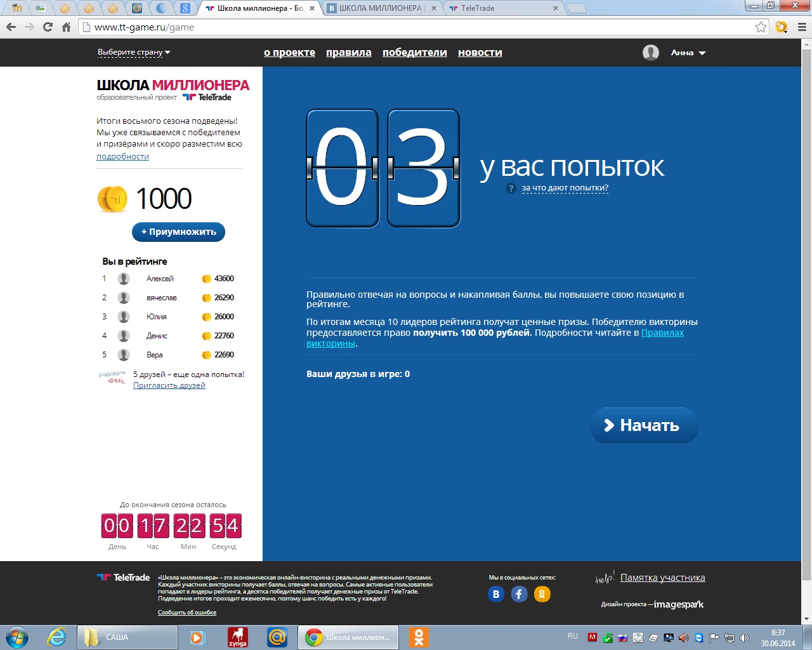Open the новости menu item
This screenshot has width=812, height=650.
[480, 53]
